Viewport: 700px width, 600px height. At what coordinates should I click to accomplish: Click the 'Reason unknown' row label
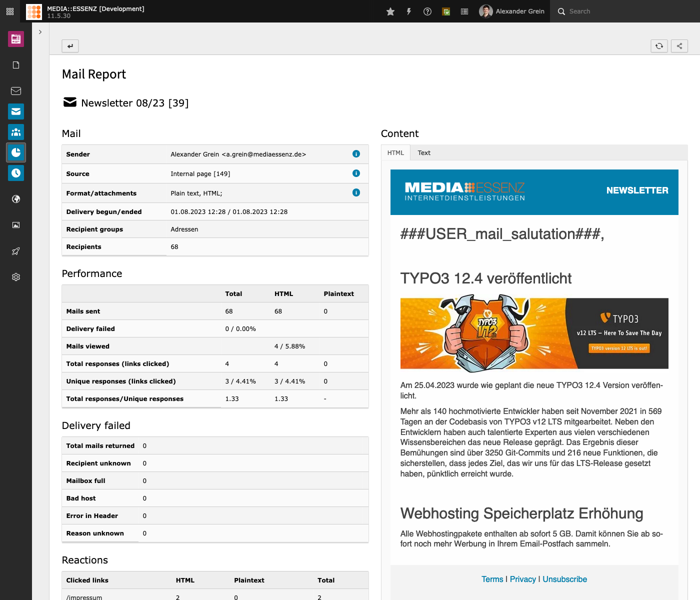coord(95,533)
